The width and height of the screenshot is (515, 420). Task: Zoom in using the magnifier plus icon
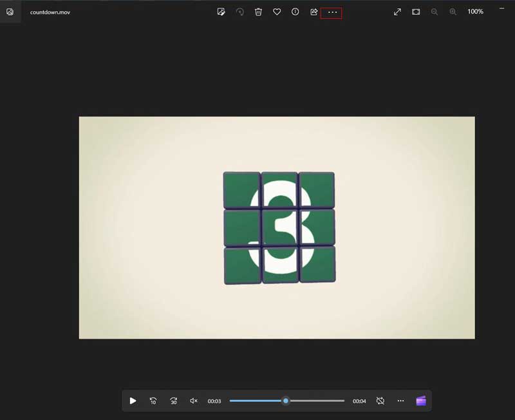tap(453, 12)
